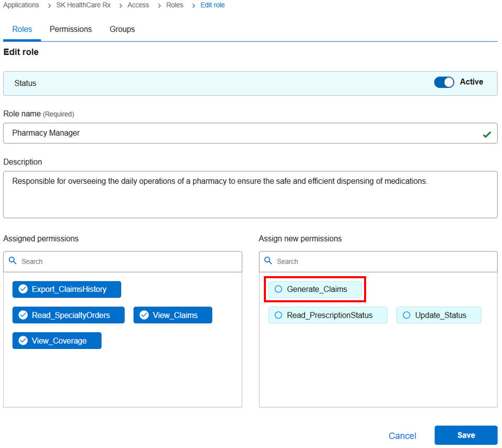Deselect the View_Coverage permission
Image resolution: width=502 pixels, height=448 pixels.
57,341
